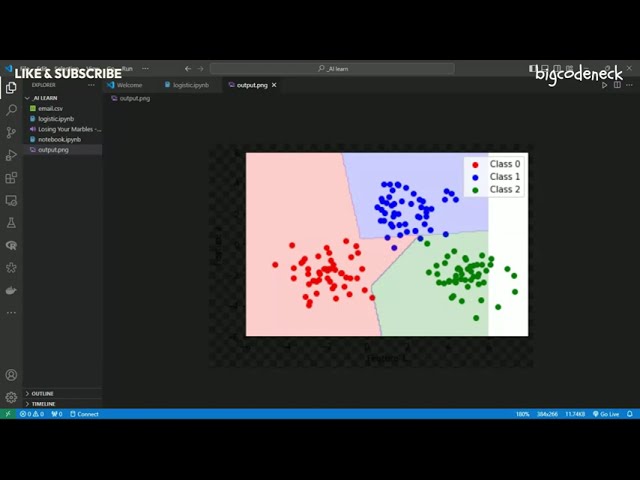Click the output.png breadcrumb
This screenshot has width=640, height=480.
[x=131, y=98]
